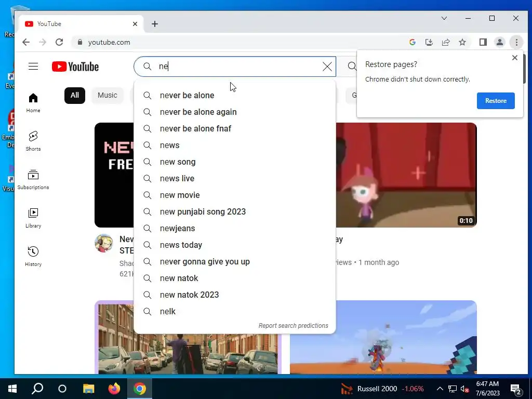
Task: Click the search magnifier button beside the search box
Action: pos(352,66)
